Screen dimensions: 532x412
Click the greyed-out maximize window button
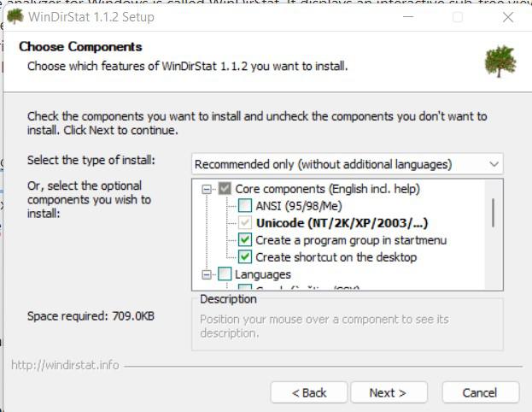[458, 17]
